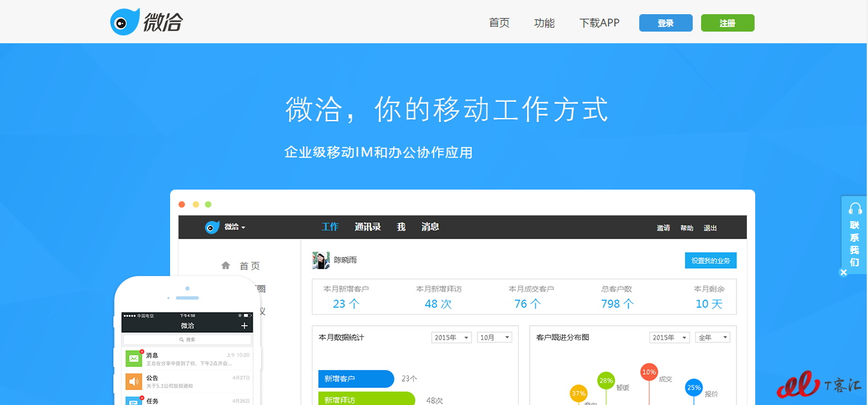Tap the blue 任务 icon on the phone
Viewport: 868px width, 405px height.
click(133, 401)
